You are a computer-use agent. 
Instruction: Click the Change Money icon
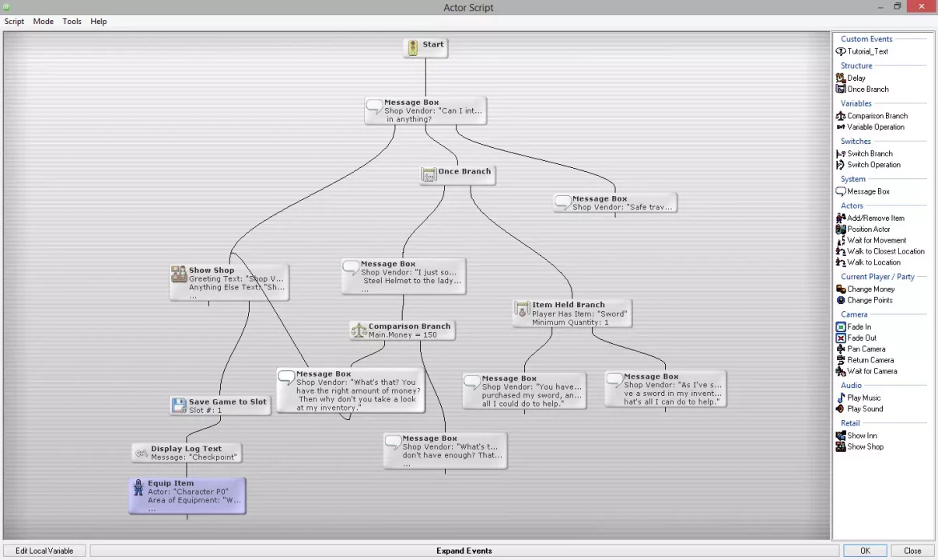[841, 289]
